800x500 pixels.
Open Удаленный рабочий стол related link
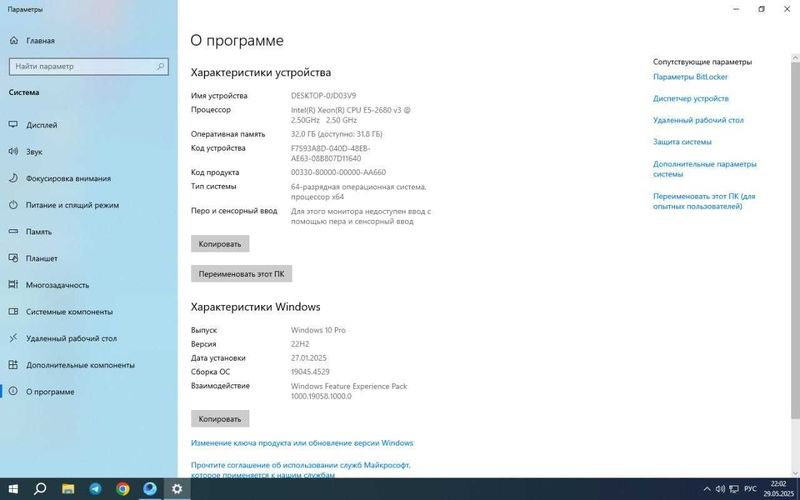point(698,120)
